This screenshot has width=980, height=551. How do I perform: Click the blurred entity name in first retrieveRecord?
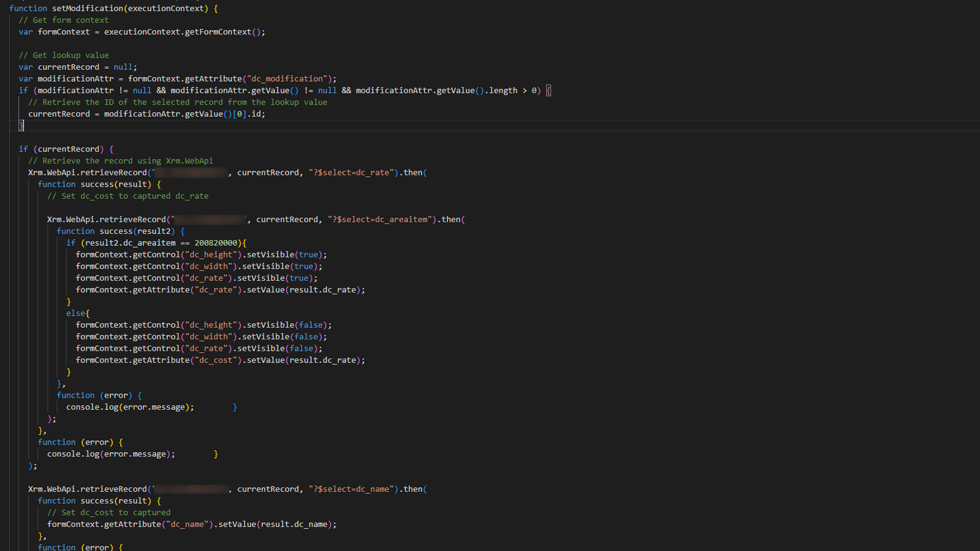tap(191, 172)
